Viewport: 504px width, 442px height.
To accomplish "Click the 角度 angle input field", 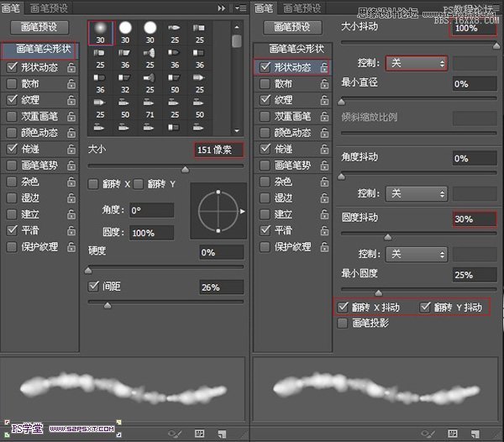I will tap(151, 211).
